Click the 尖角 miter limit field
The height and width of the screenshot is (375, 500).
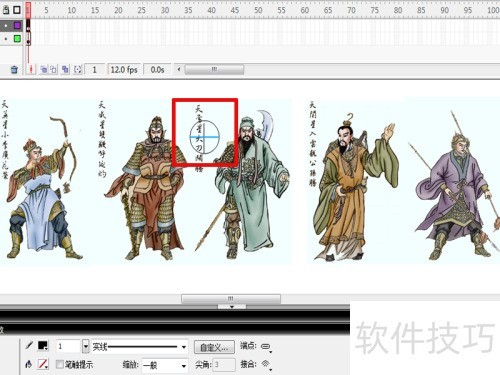pyautogui.click(x=224, y=365)
